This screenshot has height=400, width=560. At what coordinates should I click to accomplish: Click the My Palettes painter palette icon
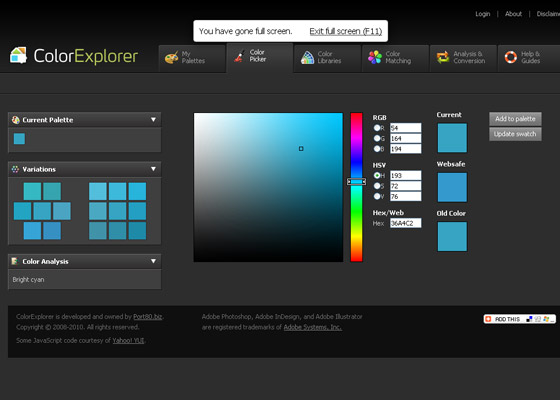click(x=171, y=57)
